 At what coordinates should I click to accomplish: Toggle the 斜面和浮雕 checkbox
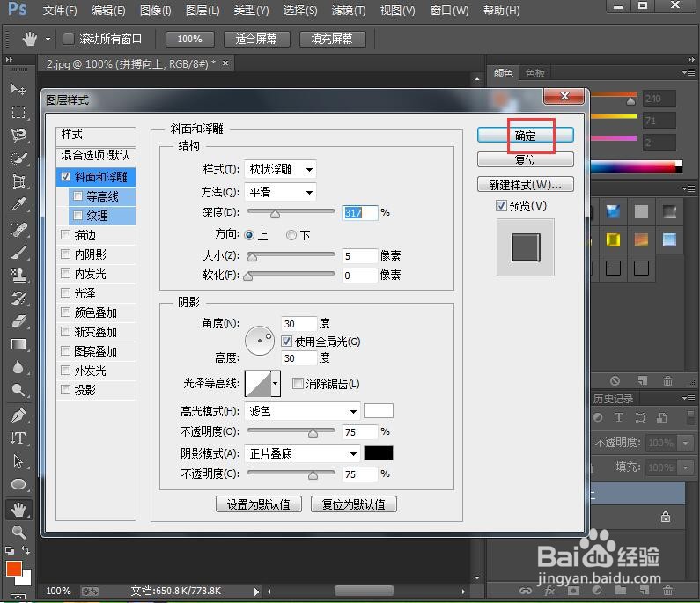pos(66,177)
